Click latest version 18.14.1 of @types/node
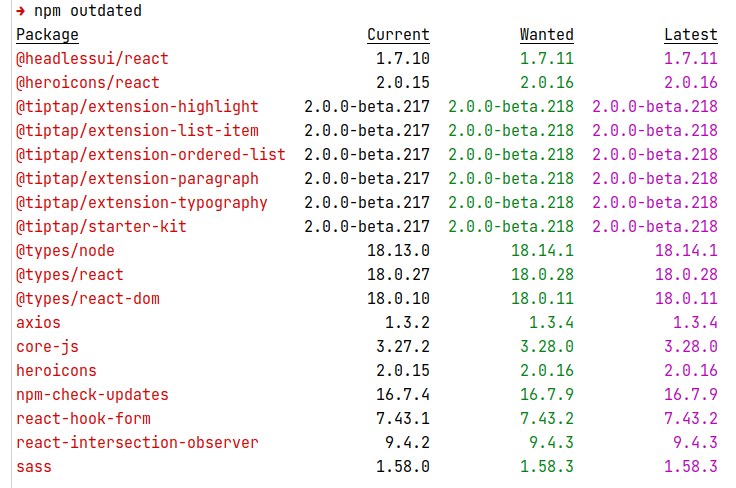The width and height of the screenshot is (736, 488). pos(686,251)
